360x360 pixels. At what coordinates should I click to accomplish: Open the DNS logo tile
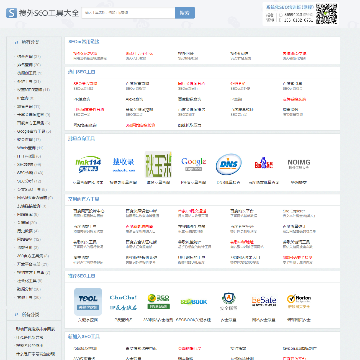tap(229, 164)
